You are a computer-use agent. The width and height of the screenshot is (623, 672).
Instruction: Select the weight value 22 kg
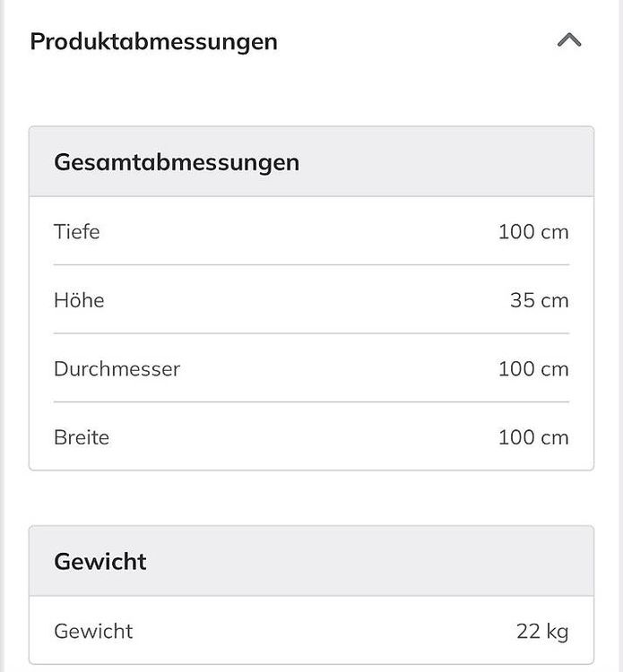click(542, 632)
